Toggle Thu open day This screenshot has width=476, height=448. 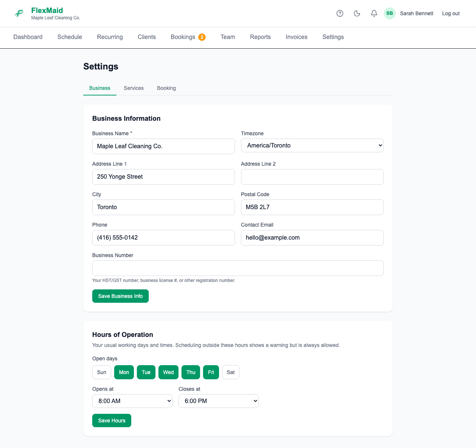click(x=191, y=372)
